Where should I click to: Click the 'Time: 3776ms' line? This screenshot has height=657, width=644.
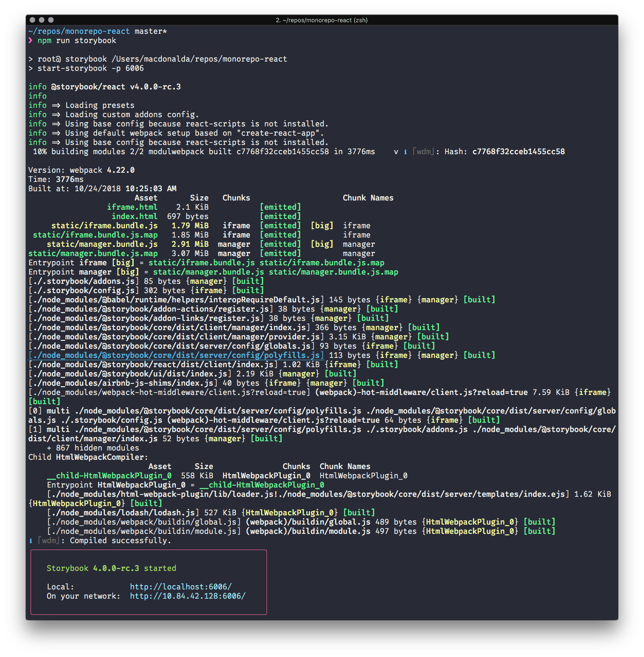coord(56,179)
